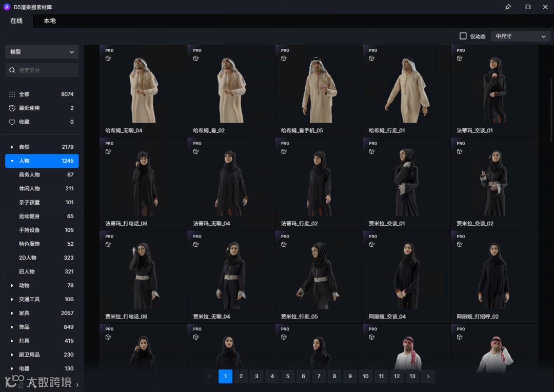Expand the 电器 category
This screenshot has height=392, width=554.
[12, 368]
